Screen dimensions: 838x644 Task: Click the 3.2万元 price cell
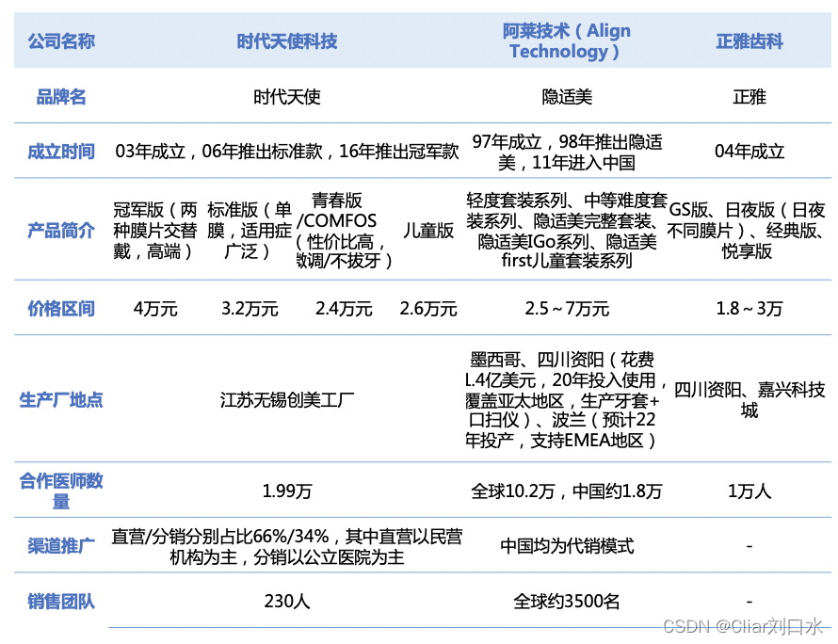250,309
